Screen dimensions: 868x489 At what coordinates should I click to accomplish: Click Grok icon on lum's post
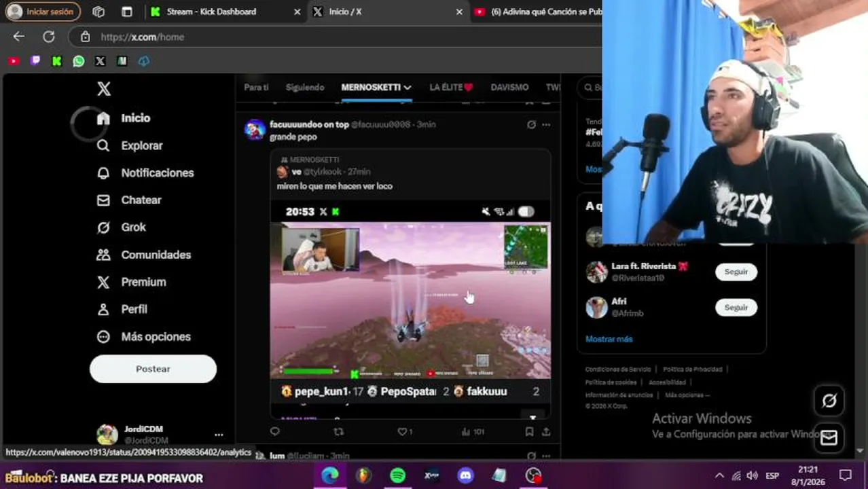click(x=531, y=456)
